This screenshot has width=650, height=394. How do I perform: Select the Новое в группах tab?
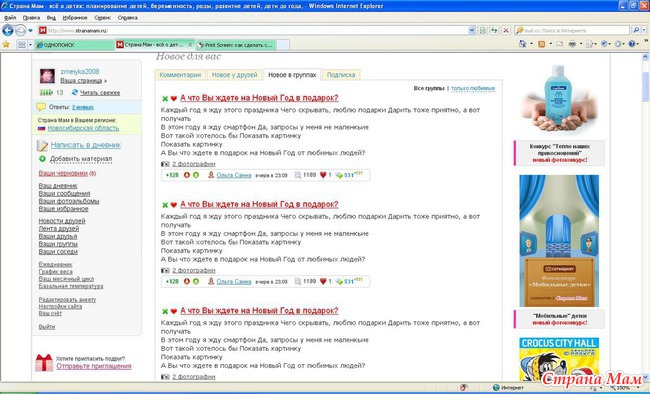(292, 75)
